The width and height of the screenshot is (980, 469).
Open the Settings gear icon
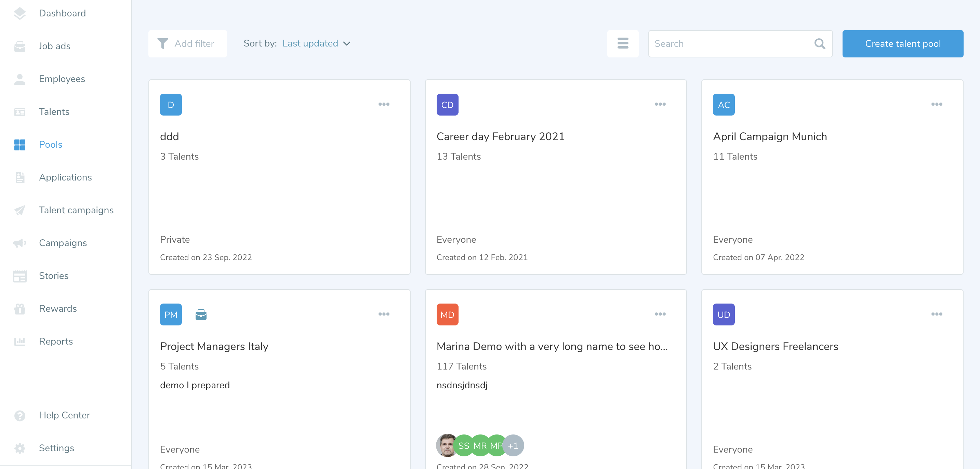[x=20, y=448]
